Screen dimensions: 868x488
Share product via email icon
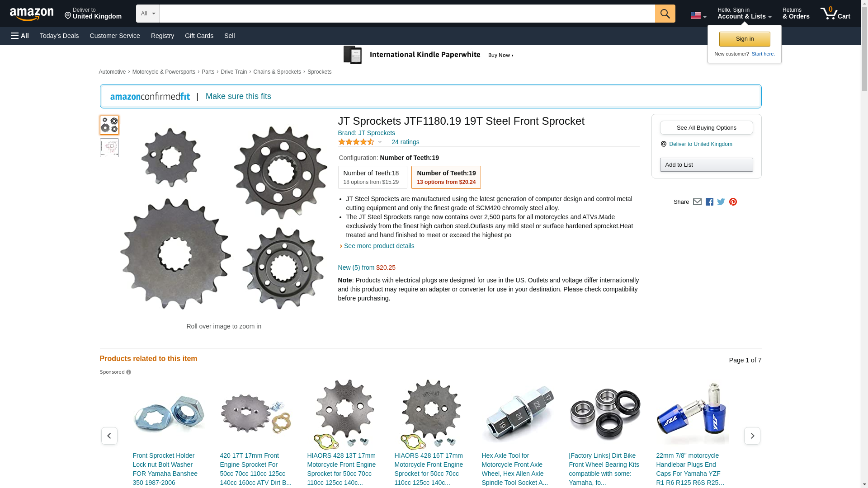click(697, 202)
